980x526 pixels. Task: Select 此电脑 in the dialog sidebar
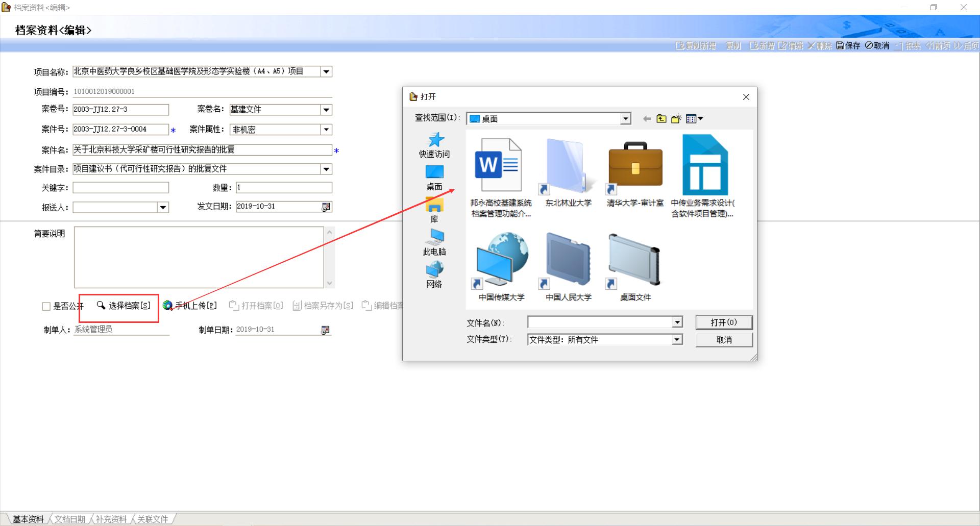pos(434,242)
